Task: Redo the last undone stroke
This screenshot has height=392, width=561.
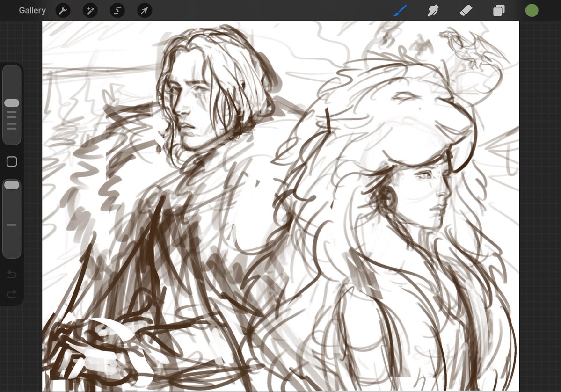Action: pyautogui.click(x=12, y=294)
